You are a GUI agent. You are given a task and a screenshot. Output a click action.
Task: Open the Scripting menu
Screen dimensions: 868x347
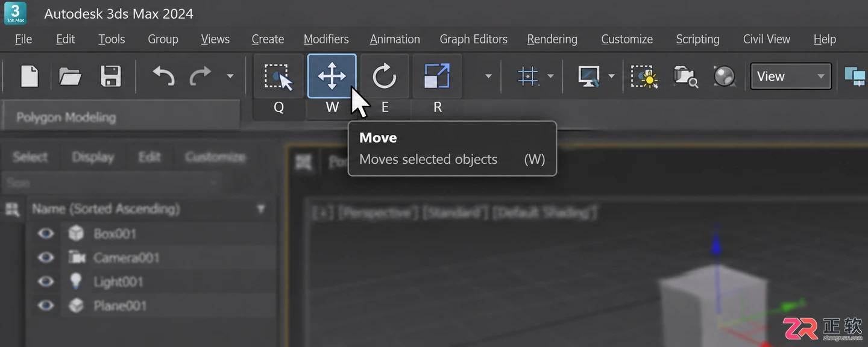pos(697,39)
